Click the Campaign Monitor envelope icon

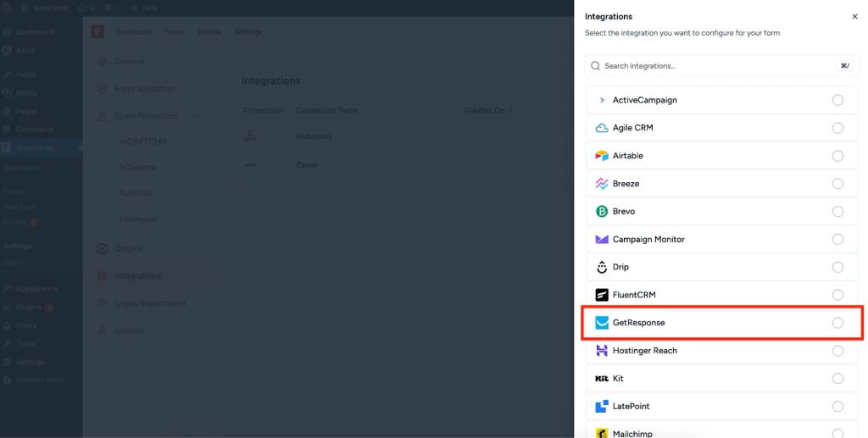[x=602, y=240]
